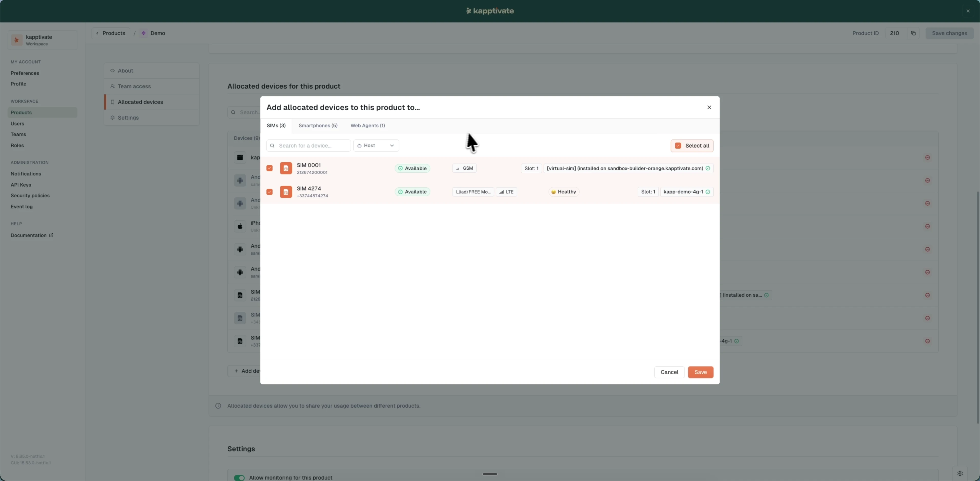
Task: Click the Demo product lightning icon
Action: 143,33
